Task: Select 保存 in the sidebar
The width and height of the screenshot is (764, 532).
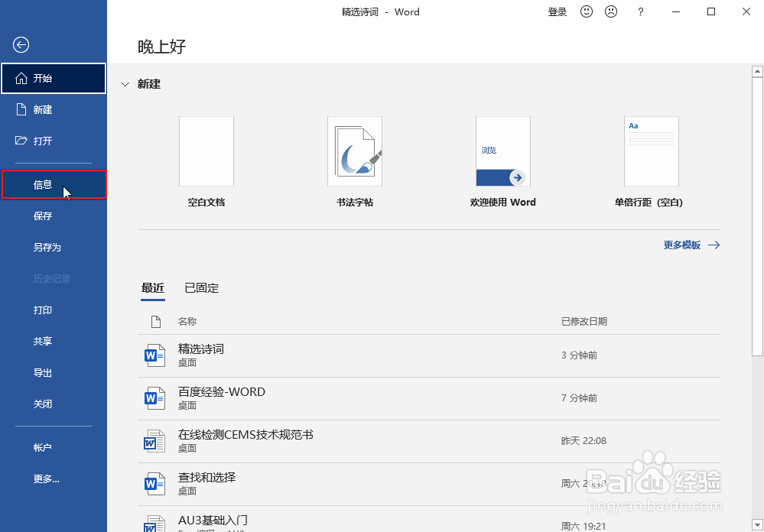Action: [x=54, y=216]
